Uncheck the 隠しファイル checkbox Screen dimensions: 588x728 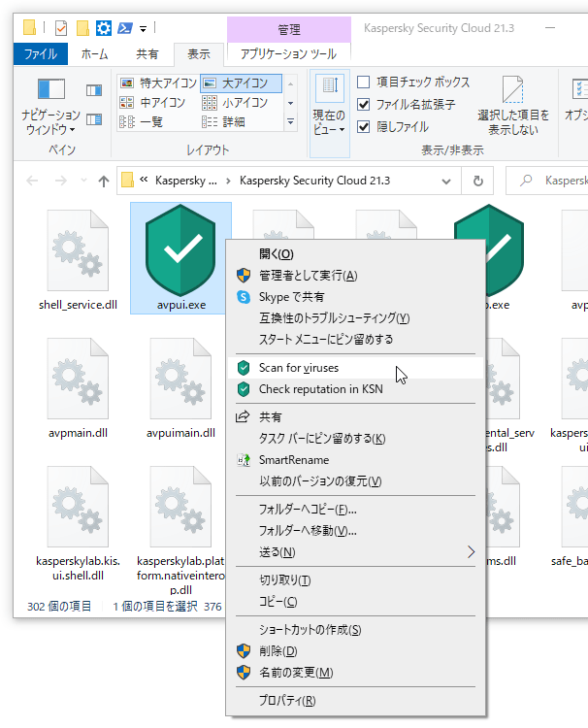tap(364, 127)
